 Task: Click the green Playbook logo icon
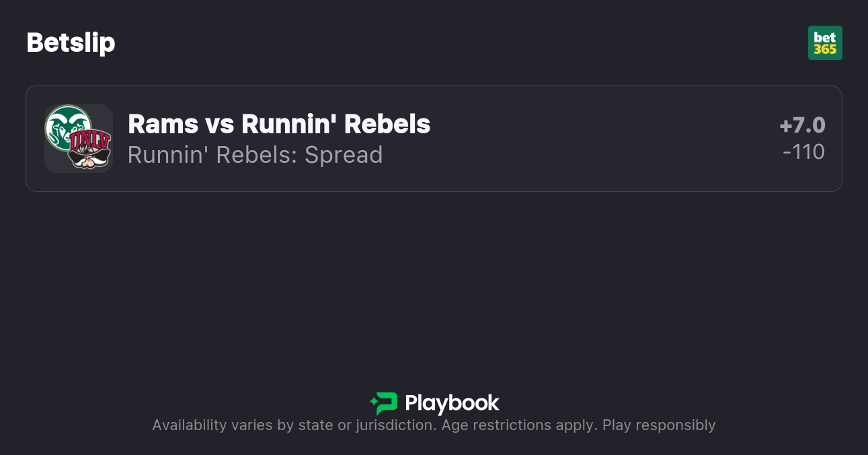click(x=384, y=403)
